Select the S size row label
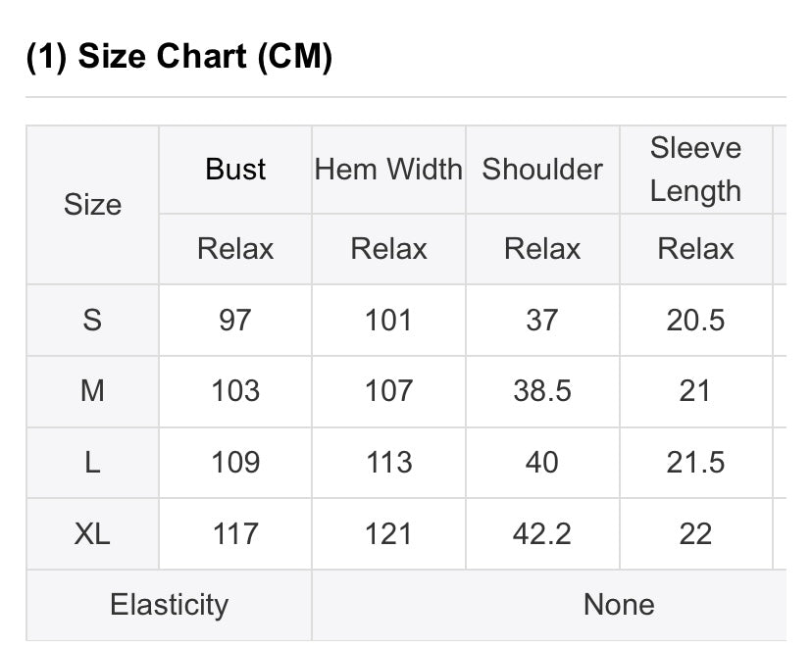The width and height of the screenshot is (812, 649). [x=93, y=320]
